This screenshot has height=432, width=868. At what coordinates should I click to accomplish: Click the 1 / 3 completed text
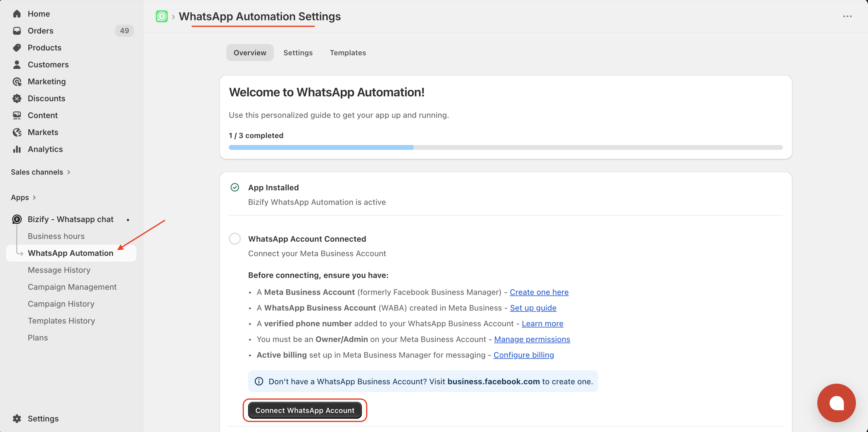[256, 135]
